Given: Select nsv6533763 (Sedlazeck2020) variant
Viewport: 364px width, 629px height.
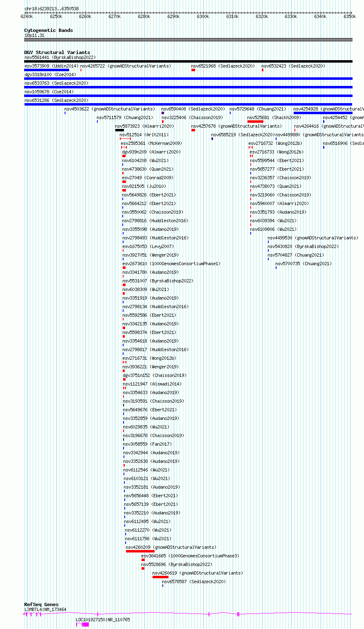Looking at the screenshot, I should coord(56,83).
